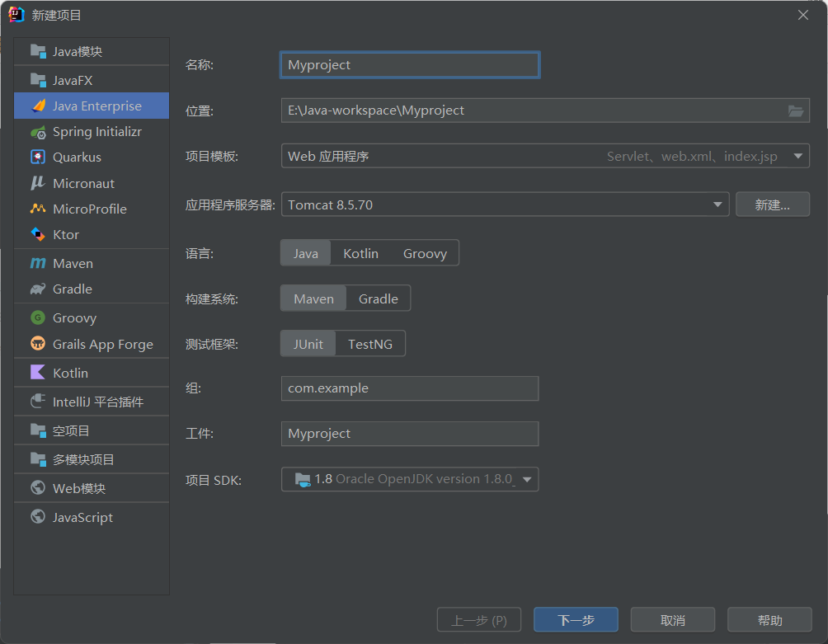The height and width of the screenshot is (644, 828).
Task: Expand the 项目模板 dropdown arrow
Action: click(798, 156)
